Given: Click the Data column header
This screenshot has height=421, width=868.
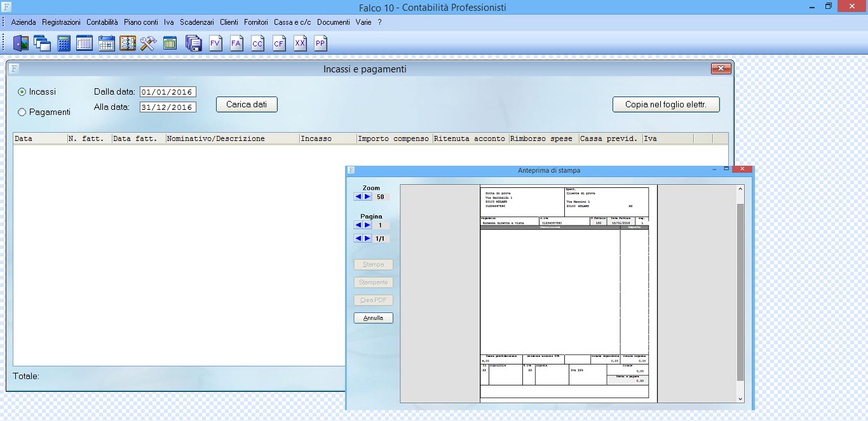Looking at the screenshot, I should click(x=40, y=138).
